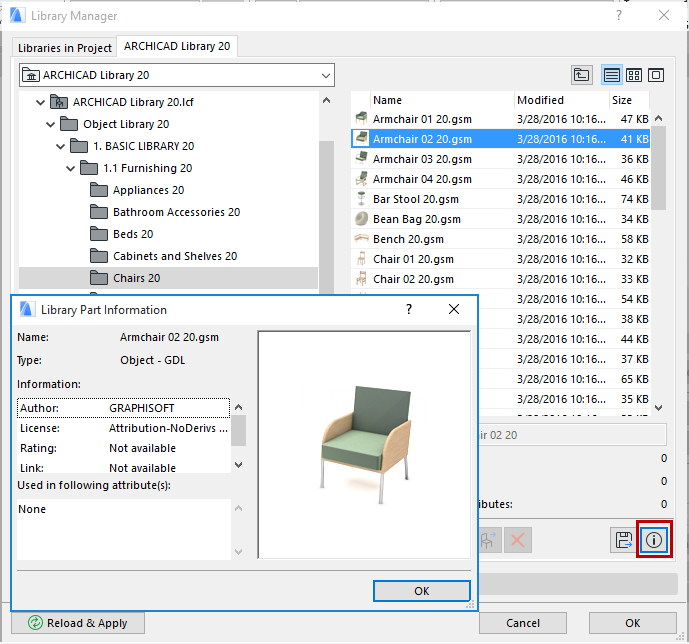The height and width of the screenshot is (644, 689).
Task: Click the red X delete icon
Action: click(518, 540)
